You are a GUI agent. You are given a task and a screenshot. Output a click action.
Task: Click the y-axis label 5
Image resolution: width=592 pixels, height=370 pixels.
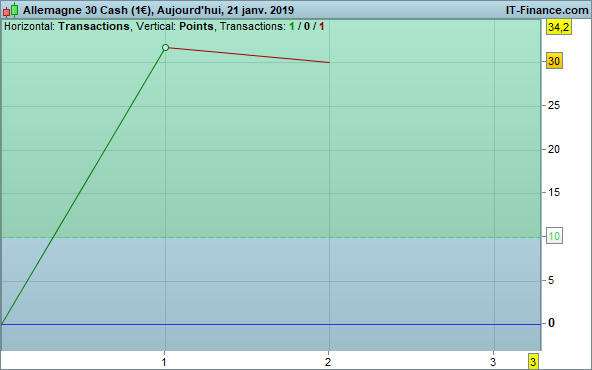(551, 280)
